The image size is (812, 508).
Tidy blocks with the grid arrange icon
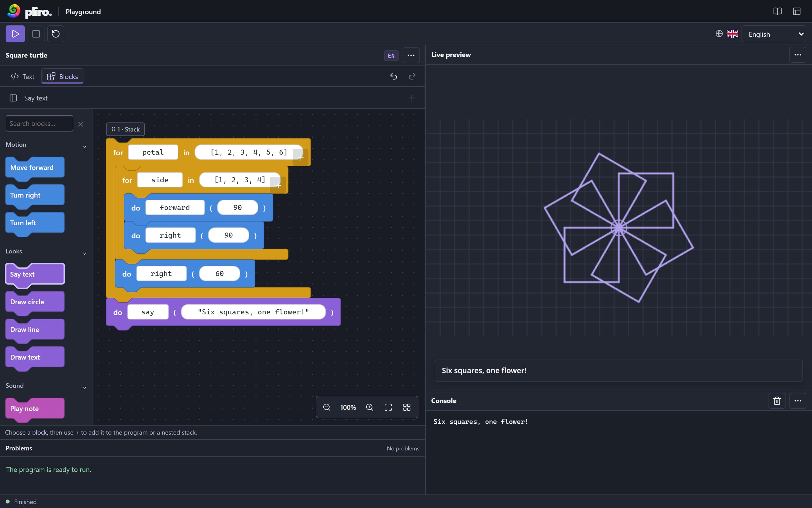tap(407, 408)
